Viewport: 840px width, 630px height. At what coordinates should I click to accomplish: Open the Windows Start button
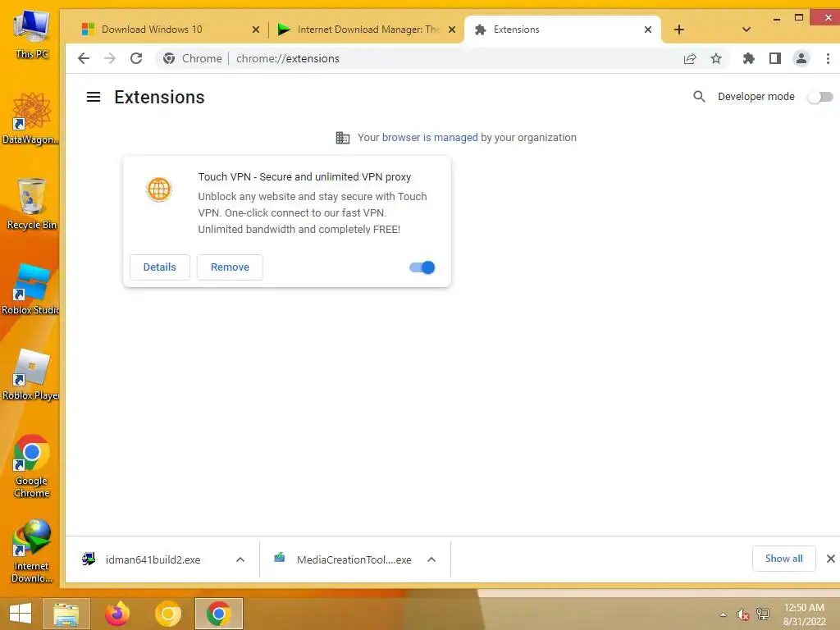[x=21, y=614]
